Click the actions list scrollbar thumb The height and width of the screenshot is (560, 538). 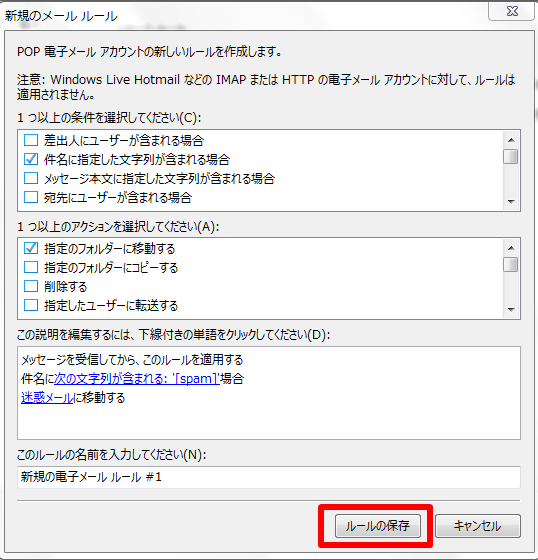tap(511, 265)
